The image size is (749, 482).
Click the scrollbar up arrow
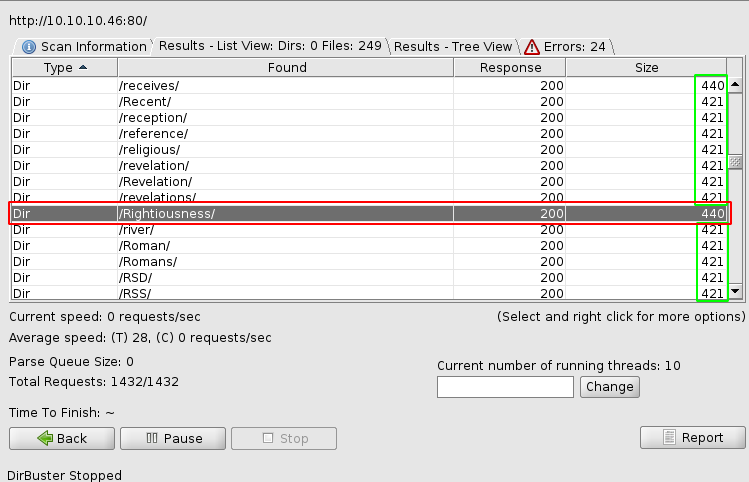point(735,86)
